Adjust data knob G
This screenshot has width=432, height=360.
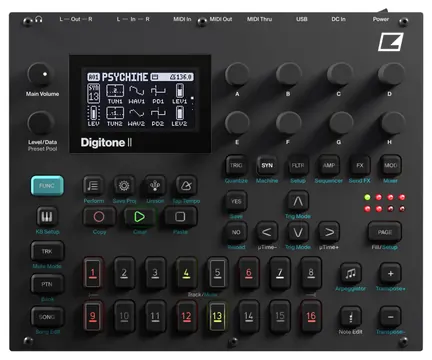pyautogui.click(x=340, y=123)
